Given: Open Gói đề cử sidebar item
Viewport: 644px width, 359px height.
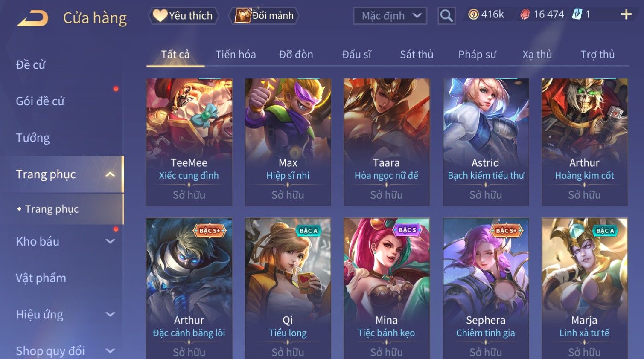Looking at the screenshot, I should pyautogui.click(x=40, y=101).
